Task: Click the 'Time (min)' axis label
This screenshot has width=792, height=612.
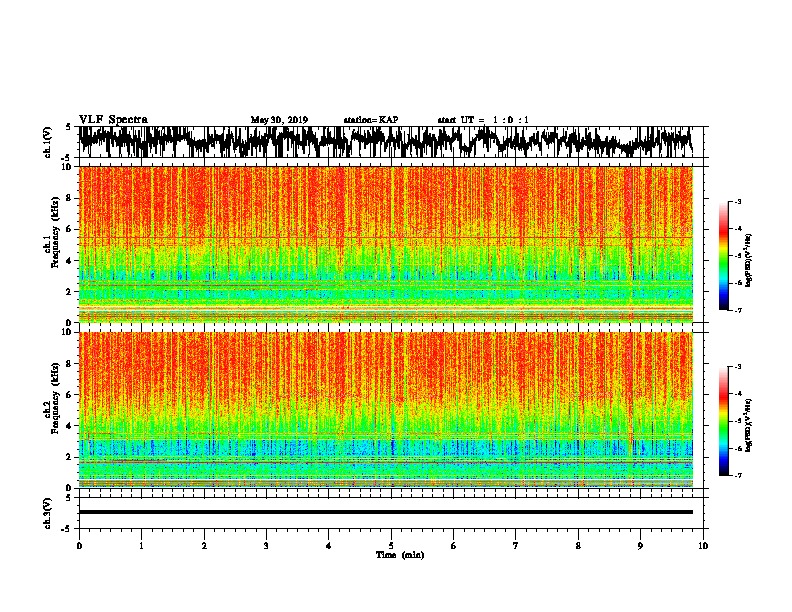Action: click(x=400, y=555)
